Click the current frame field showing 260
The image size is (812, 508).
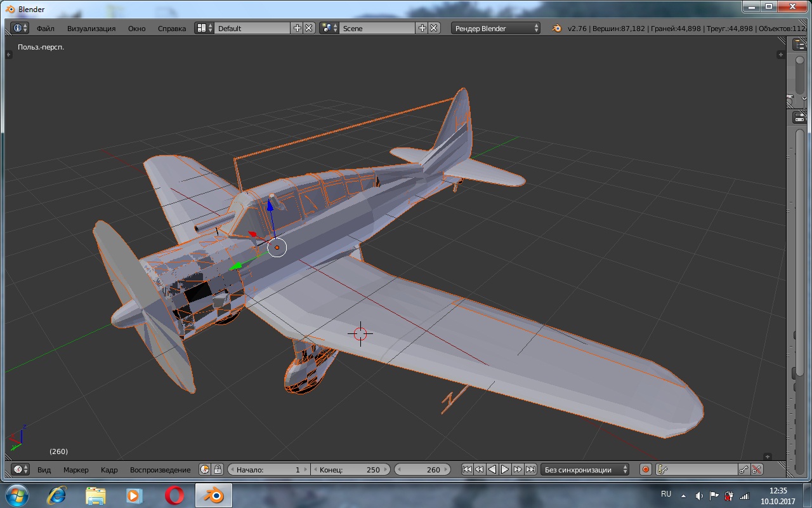coord(422,469)
